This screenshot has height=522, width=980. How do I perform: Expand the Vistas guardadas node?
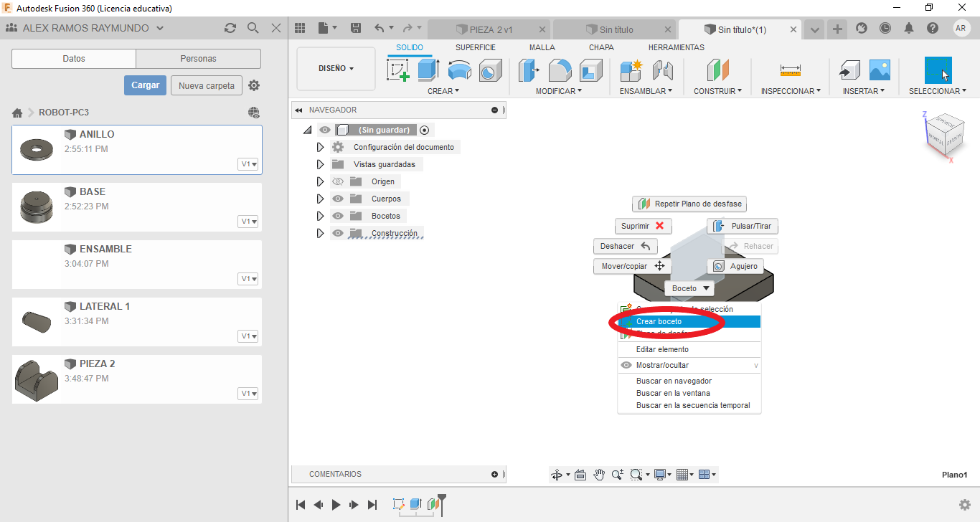(320, 164)
